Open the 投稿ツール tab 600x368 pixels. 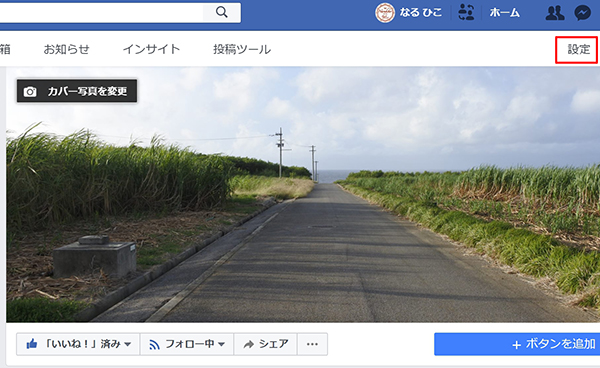tap(242, 49)
